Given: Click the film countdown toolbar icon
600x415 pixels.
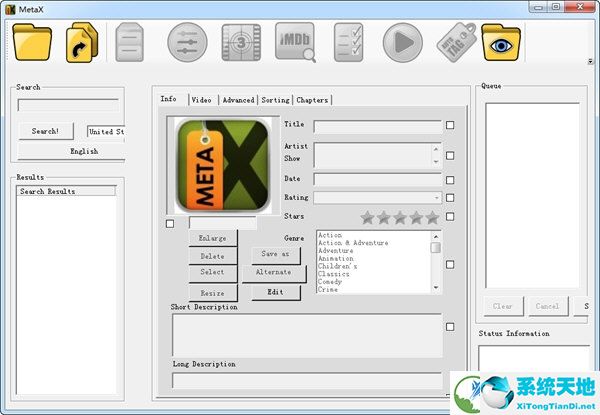Looking at the screenshot, I should click(241, 42).
